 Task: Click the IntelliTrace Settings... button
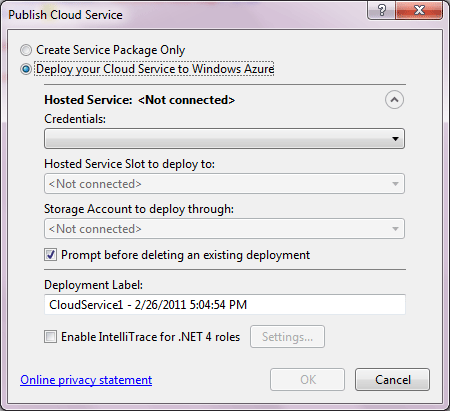[x=287, y=337]
